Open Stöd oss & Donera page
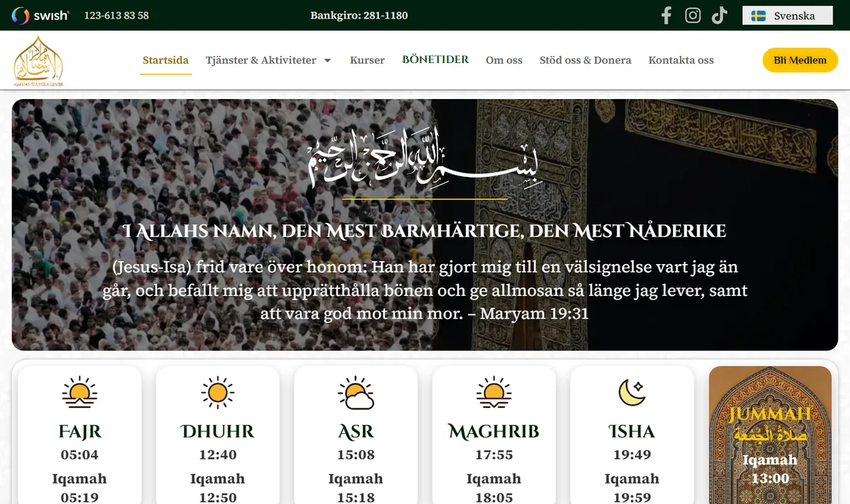This screenshot has width=850, height=504. 585,60
